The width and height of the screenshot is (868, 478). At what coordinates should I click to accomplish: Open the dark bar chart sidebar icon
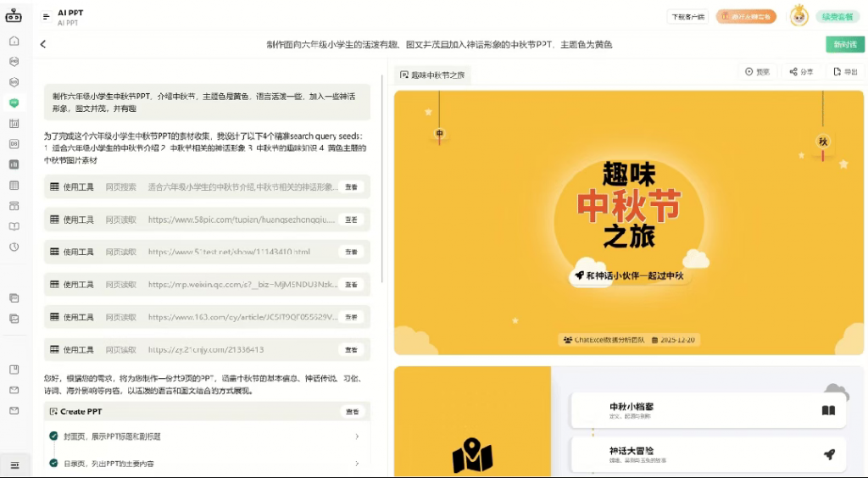(14, 164)
